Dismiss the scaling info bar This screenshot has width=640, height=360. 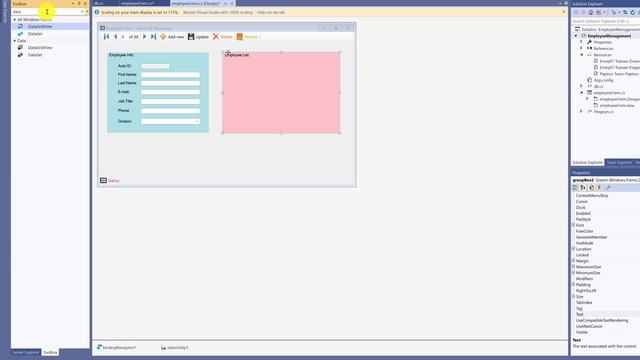point(564,12)
